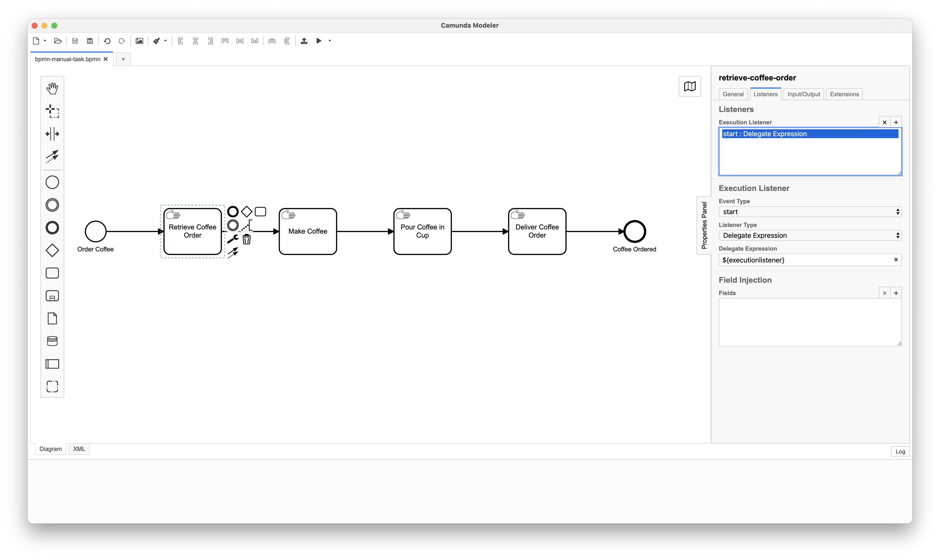
Task: Create a pool/participant from palette
Action: (x=52, y=364)
